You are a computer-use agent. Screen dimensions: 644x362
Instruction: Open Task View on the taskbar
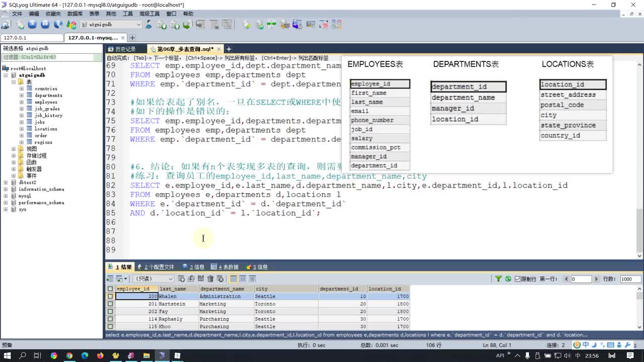pyautogui.click(x=38, y=355)
